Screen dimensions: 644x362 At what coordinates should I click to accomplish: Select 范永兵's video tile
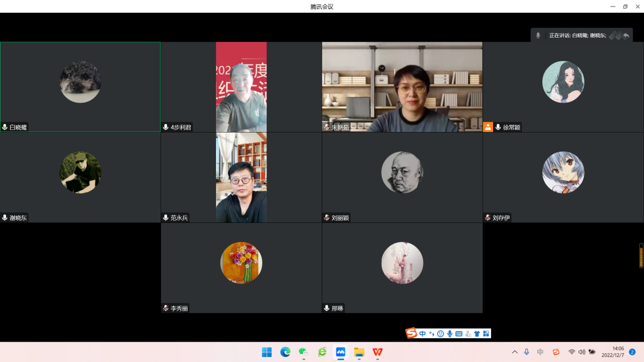tap(241, 177)
